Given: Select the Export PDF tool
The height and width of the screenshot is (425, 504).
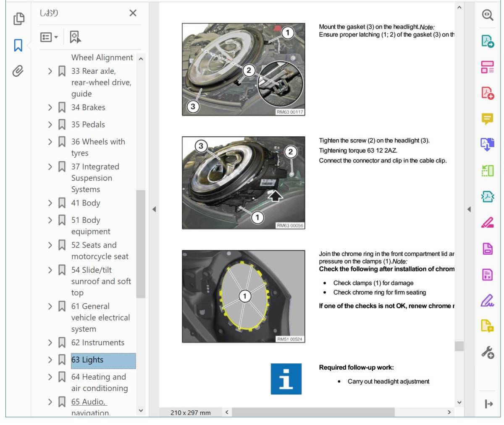Looking at the screenshot, I should (x=487, y=41).
